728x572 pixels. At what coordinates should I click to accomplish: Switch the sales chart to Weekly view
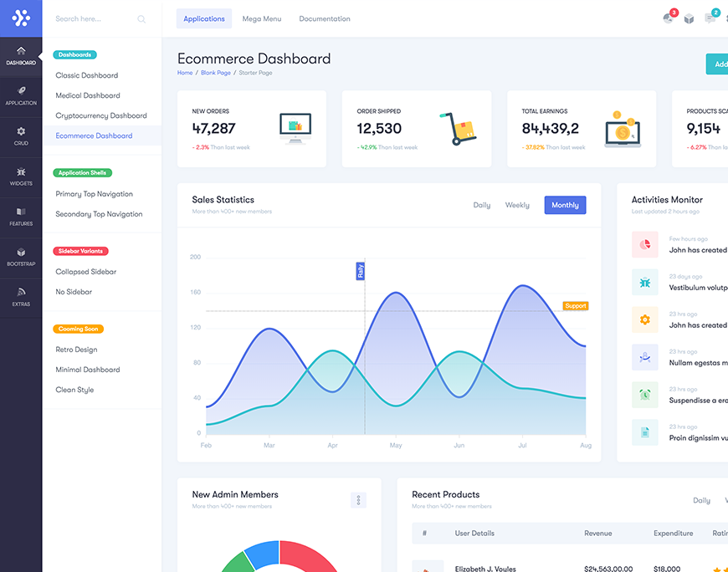point(517,205)
